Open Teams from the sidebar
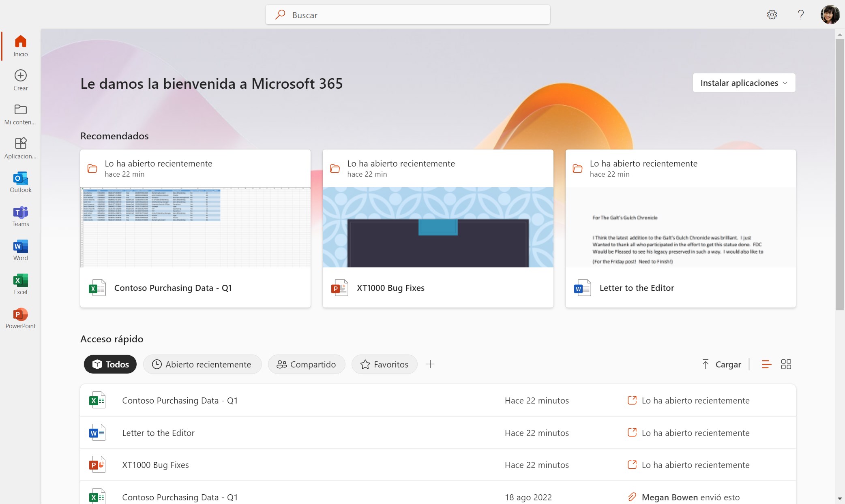The image size is (845, 504). tap(20, 216)
